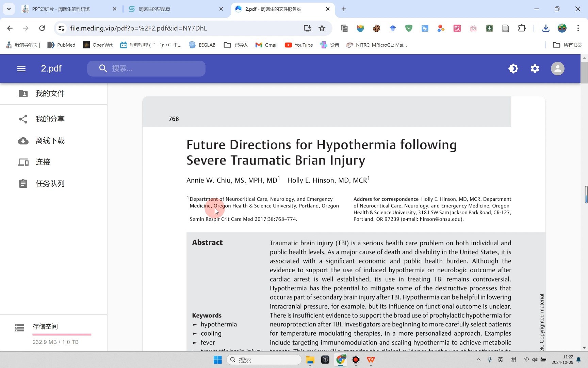Close the PPT幻灯片 tab
Image resolution: width=588 pixels, height=368 pixels.
[114, 9]
